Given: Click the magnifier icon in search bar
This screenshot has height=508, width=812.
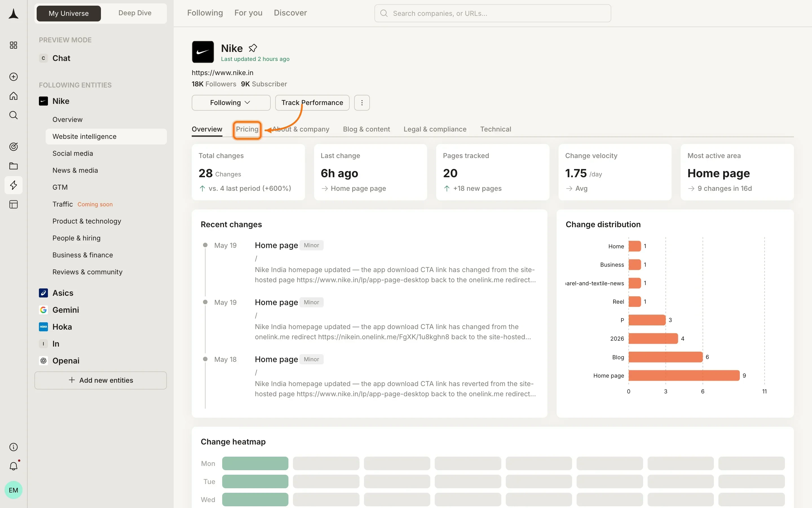Looking at the screenshot, I should 384,14.
